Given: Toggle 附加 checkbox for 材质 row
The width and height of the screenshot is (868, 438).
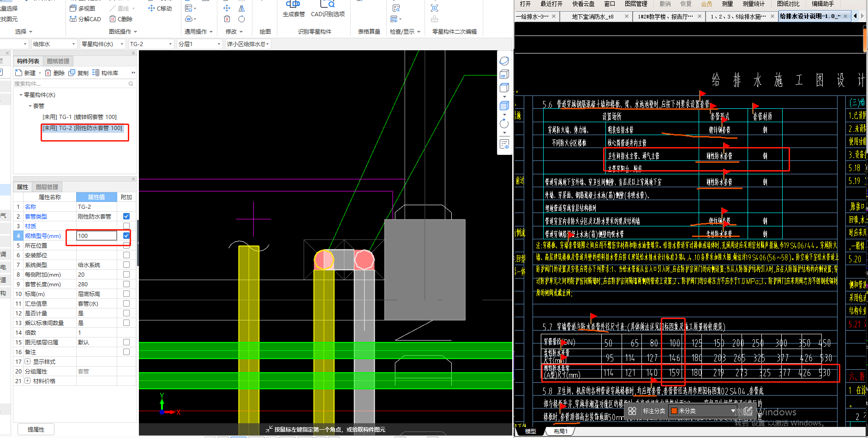Looking at the screenshot, I should coord(126,226).
